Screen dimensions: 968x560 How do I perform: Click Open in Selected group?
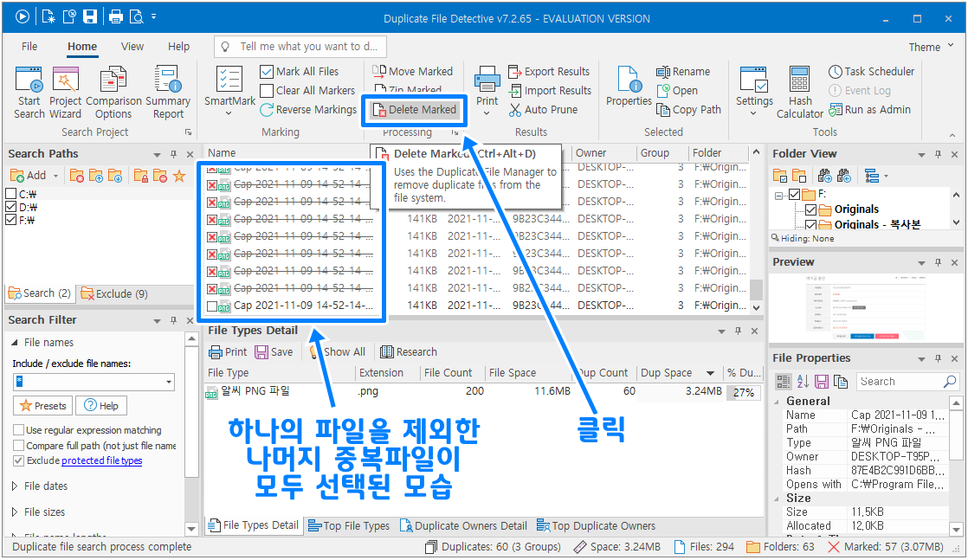pos(676,91)
